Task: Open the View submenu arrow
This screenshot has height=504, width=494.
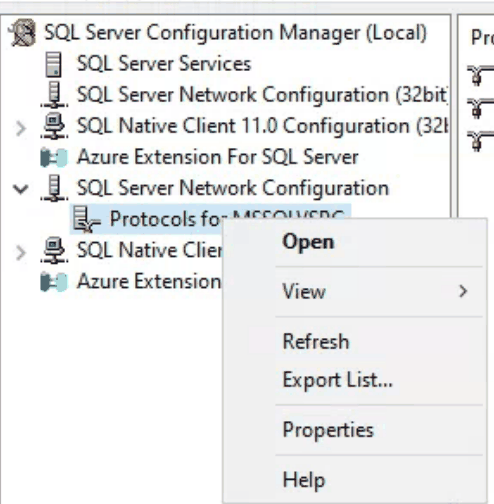Action: [463, 291]
